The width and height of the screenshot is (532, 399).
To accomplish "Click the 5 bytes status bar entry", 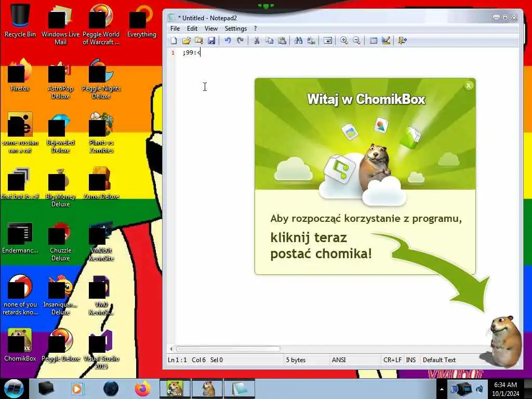I will [x=296, y=360].
